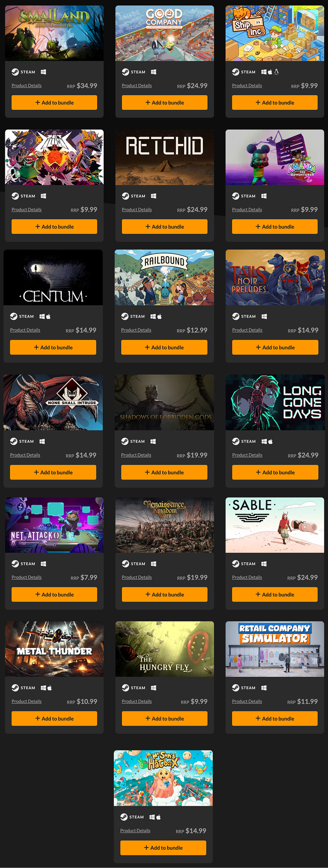Add The Hungry Fly to bundle

coord(165,718)
